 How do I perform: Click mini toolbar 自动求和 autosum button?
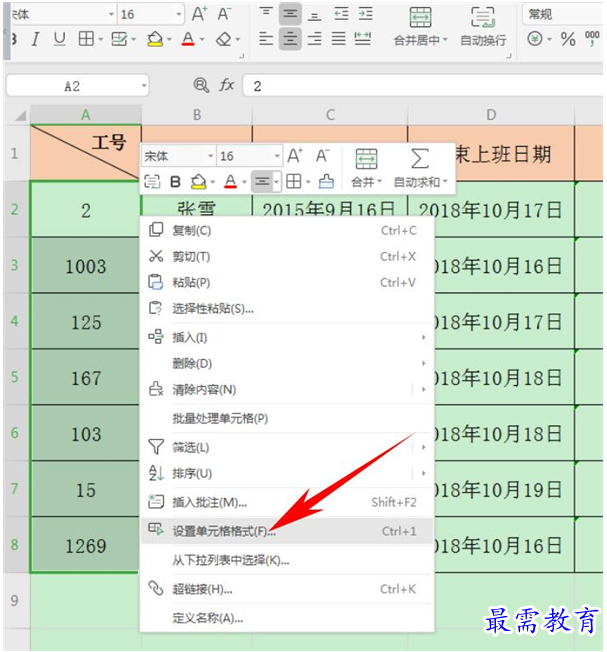pyautogui.click(x=420, y=168)
